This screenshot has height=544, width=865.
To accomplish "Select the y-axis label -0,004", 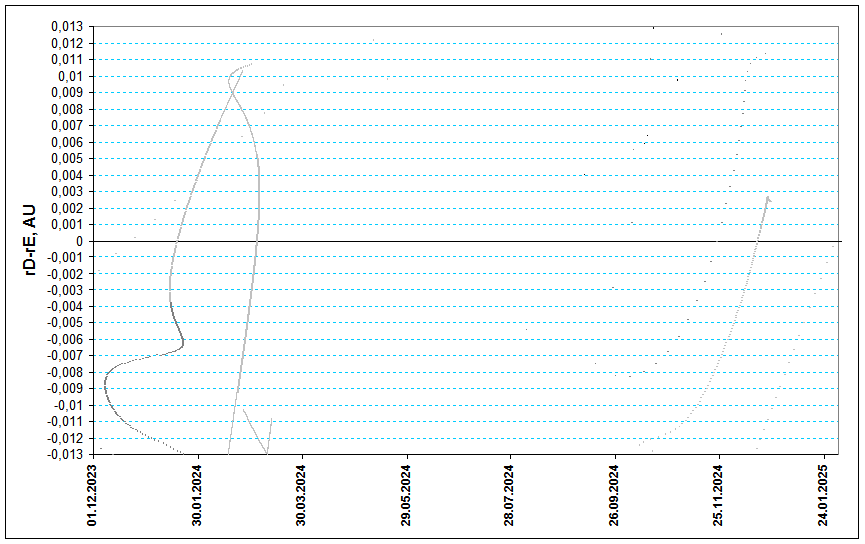I will (65, 306).
